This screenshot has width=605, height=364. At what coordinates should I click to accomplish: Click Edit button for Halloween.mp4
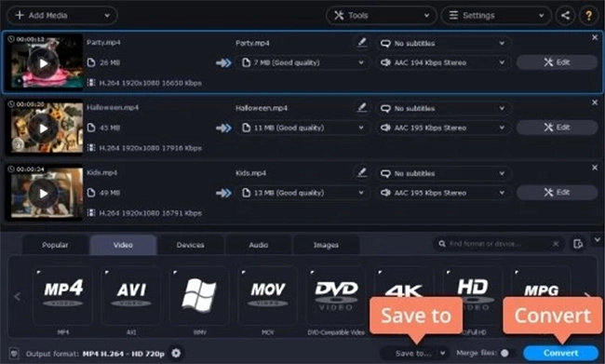[x=557, y=127]
